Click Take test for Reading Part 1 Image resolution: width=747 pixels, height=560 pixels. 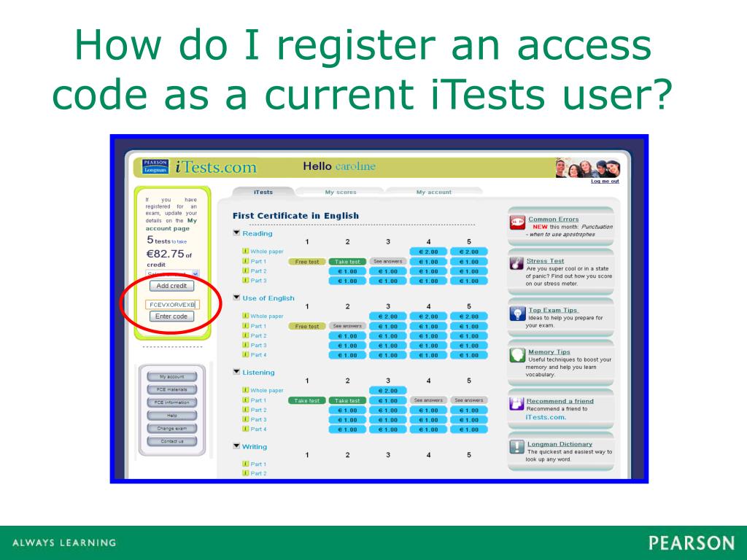[347, 262]
